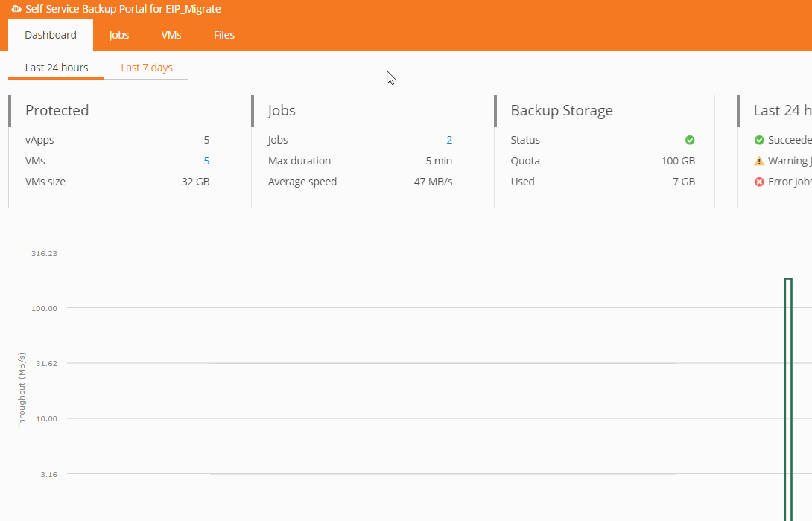Image resolution: width=812 pixels, height=521 pixels.
Task: Click the red Error Jobs icon
Action: tap(759, 182)
